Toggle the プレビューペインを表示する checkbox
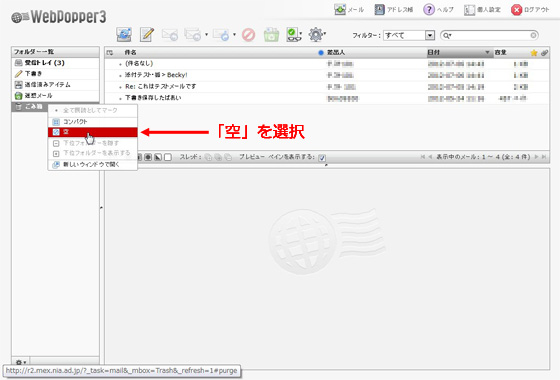This screenshot has width=560, height=380. click(322, 158)
